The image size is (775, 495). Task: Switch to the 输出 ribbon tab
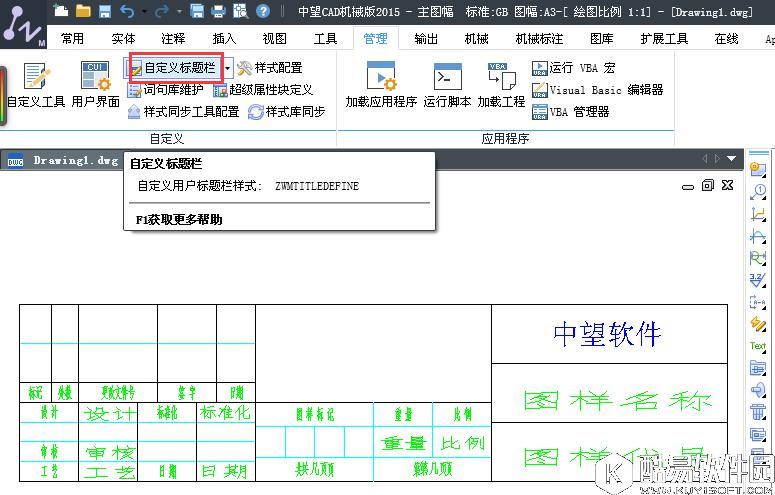(x=426, y=39)
